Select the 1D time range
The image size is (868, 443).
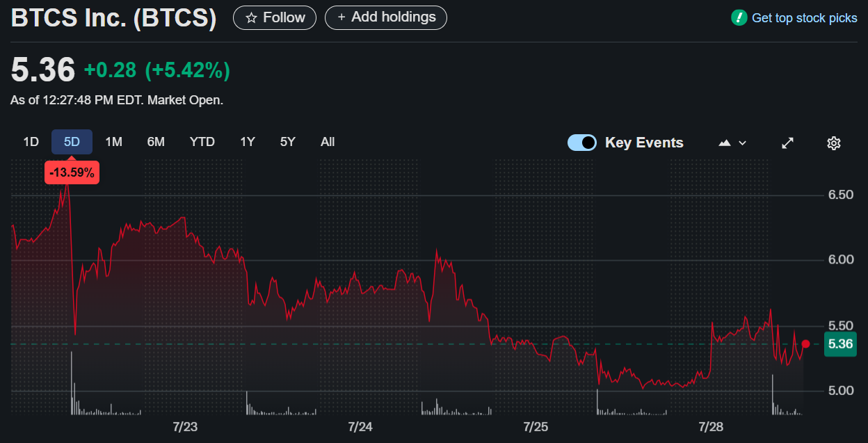[31, 142]
